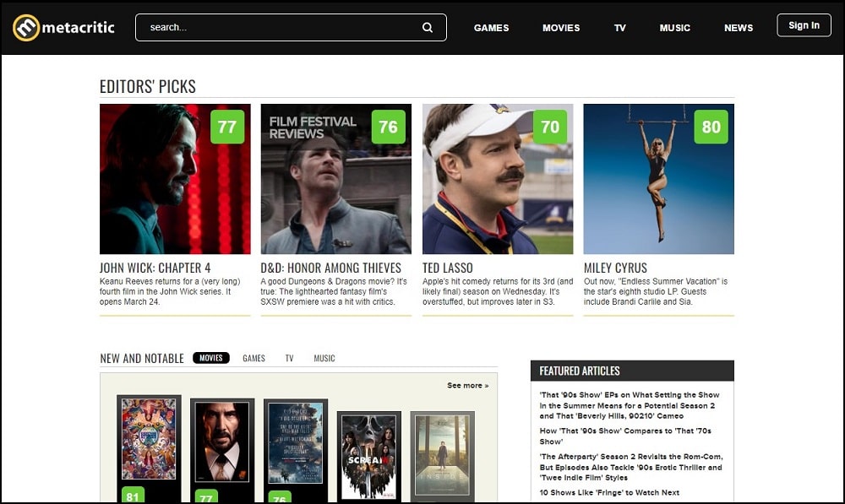Click the EDITORS' PICKS heading
Viewport: 845px width, 504px height.
(x=148, y=86)
